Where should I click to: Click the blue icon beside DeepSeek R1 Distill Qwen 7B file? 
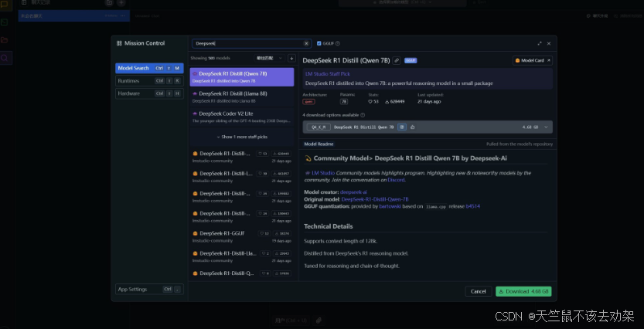[402, 127]
